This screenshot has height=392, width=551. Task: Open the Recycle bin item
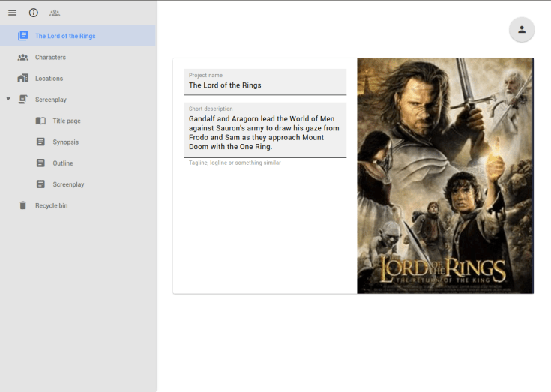51,205
